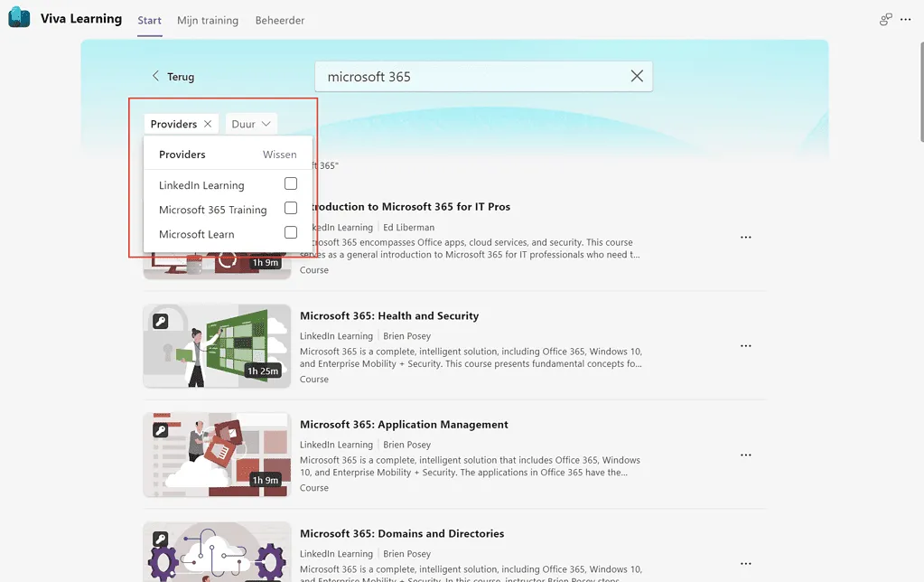Click the search field containing microsoft 365
This screenshot has width=924, height=582.
[x=470, y=77]
